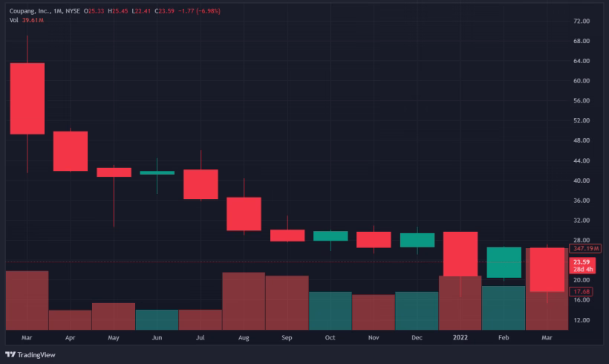
Task: Select the green February 2022 candle
Action: coord(504,262)
